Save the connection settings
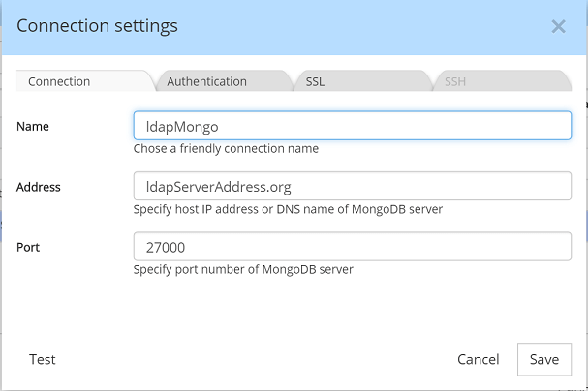Image resolution: width=588 pixels, height=391 pixels. point(543,359)
